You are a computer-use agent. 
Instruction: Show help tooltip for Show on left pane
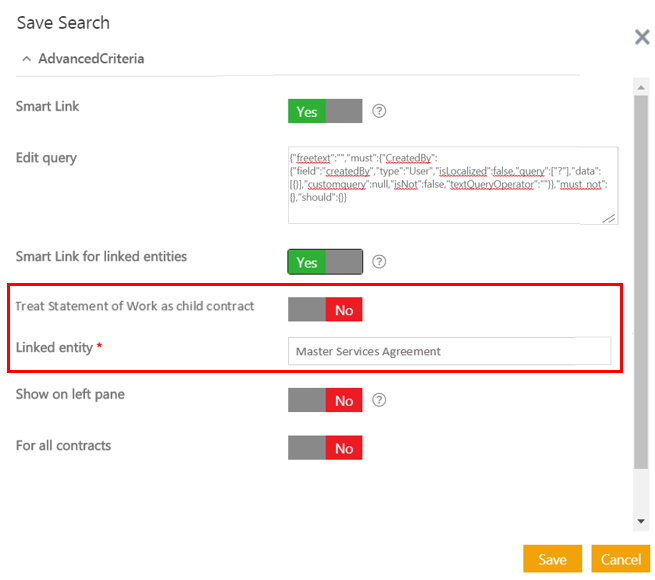click(x=379, y=400)
